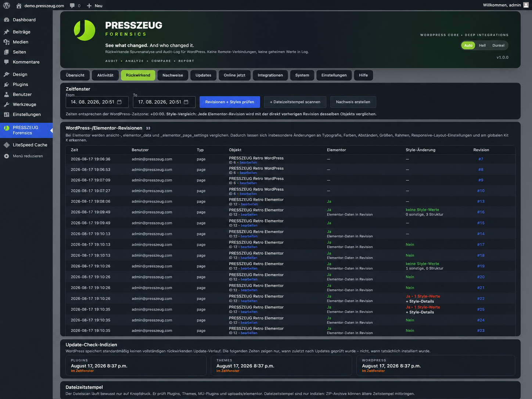Click the THEMES update-check card

pos(281,366)
